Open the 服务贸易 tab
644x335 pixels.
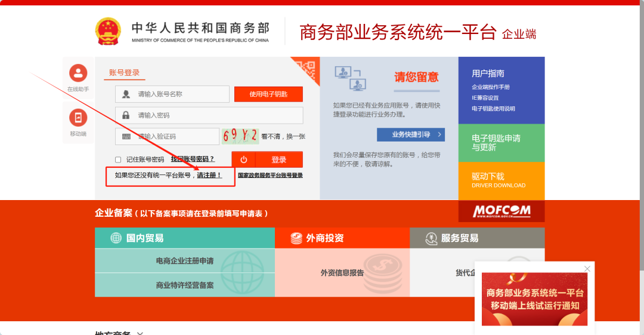point(459,238)
